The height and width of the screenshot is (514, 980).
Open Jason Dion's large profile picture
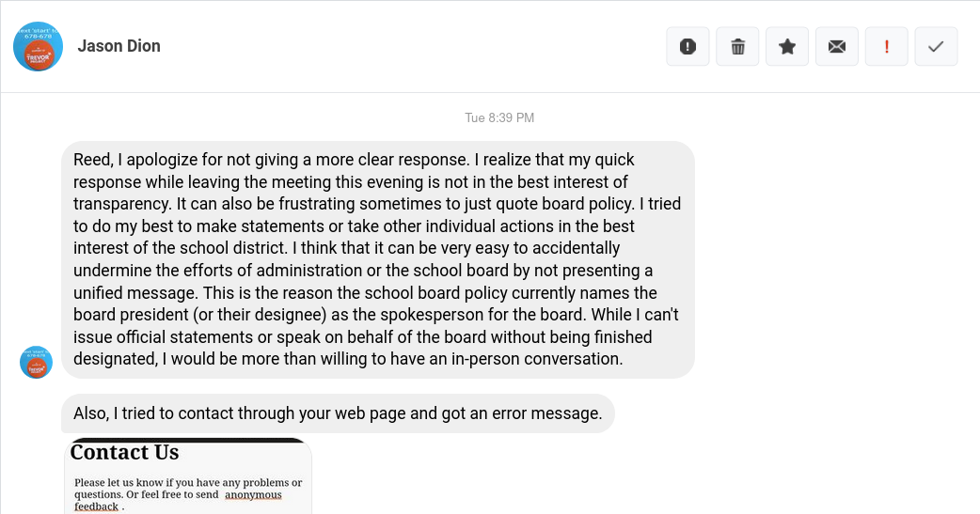click(38, 46)
